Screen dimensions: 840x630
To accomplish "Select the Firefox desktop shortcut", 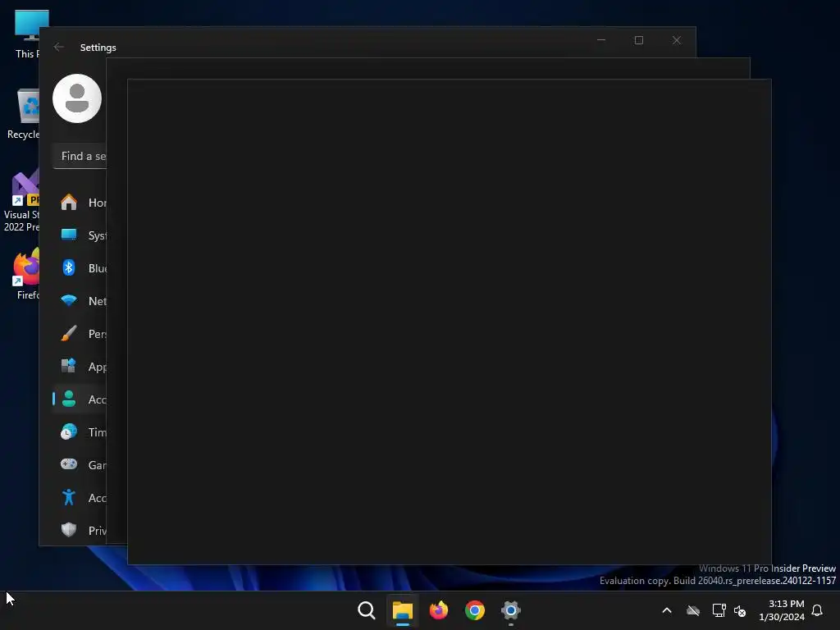I will pyautogui.click(x=27, y=274).
